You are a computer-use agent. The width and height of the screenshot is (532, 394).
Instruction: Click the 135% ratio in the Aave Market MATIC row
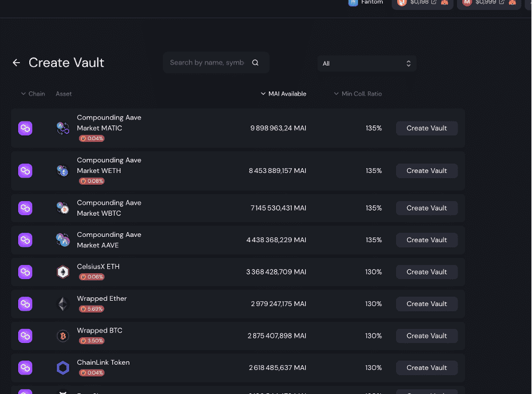click(x=374, y=128)
